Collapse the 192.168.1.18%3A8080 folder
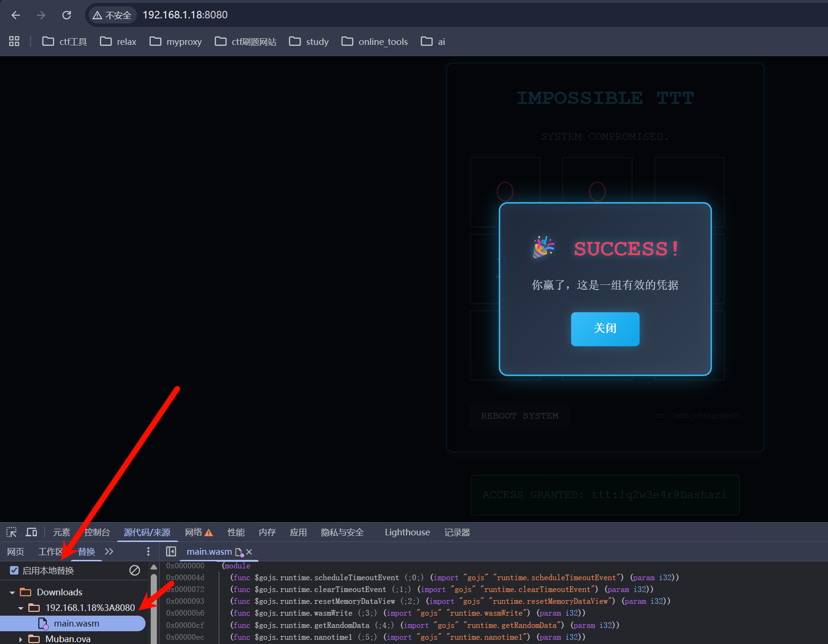Image resolution: width=828 pixels, height=644 pixels. click(21, 608)
